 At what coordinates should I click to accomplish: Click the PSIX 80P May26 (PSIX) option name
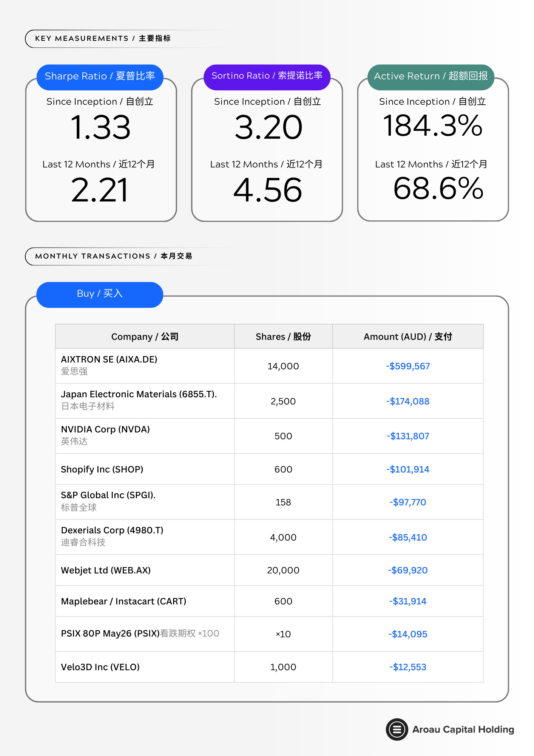pos(110,634)
